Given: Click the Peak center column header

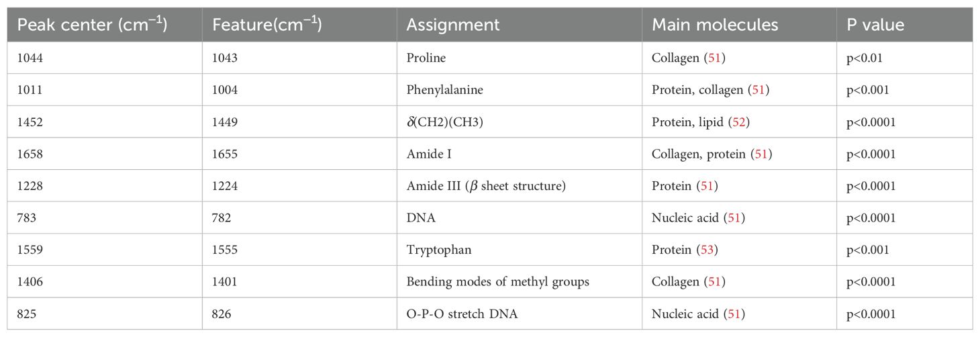Looking at the screenshot, I should click(x=92, y=25).
